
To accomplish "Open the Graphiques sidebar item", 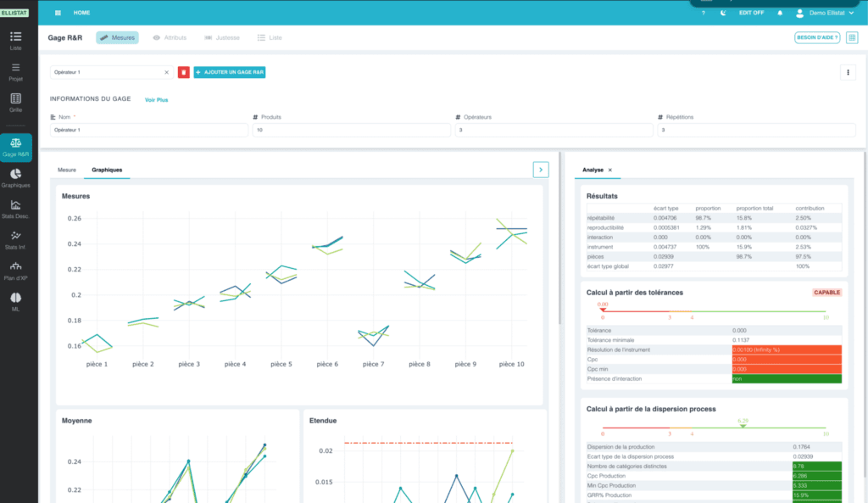I will (x=15, y=178).
